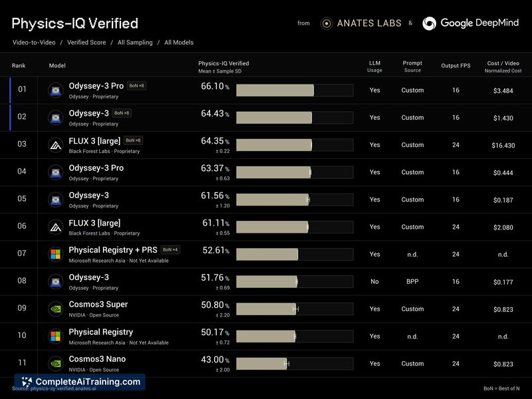Screen dimensions: 532x399
Task: Click the $16.430 cost value
Action: [503, 146]
